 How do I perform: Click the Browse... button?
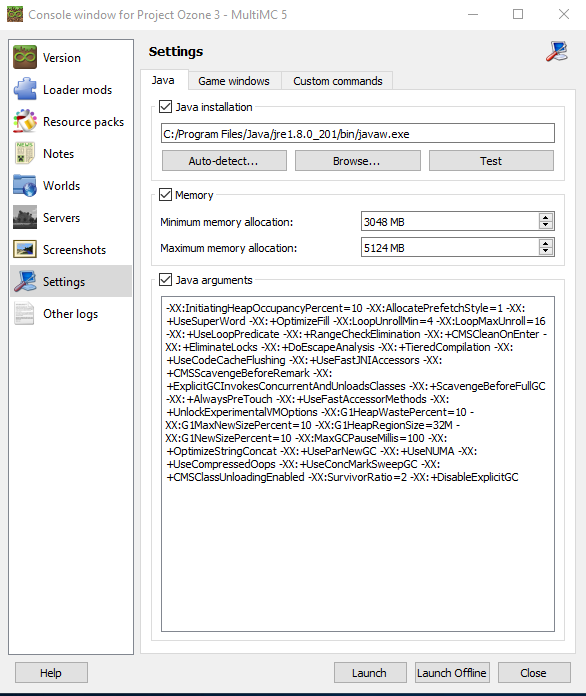(357, 161)
